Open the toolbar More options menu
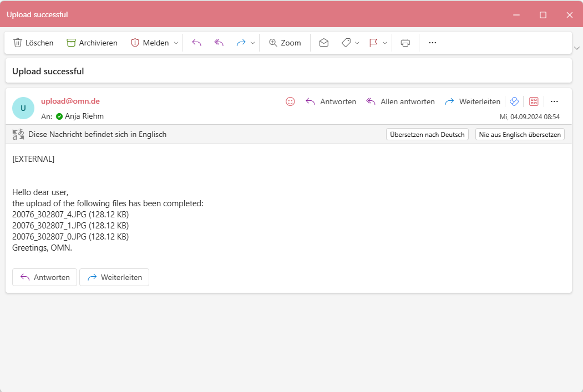This screenshot has height=392, width=583. coord(432,42)
